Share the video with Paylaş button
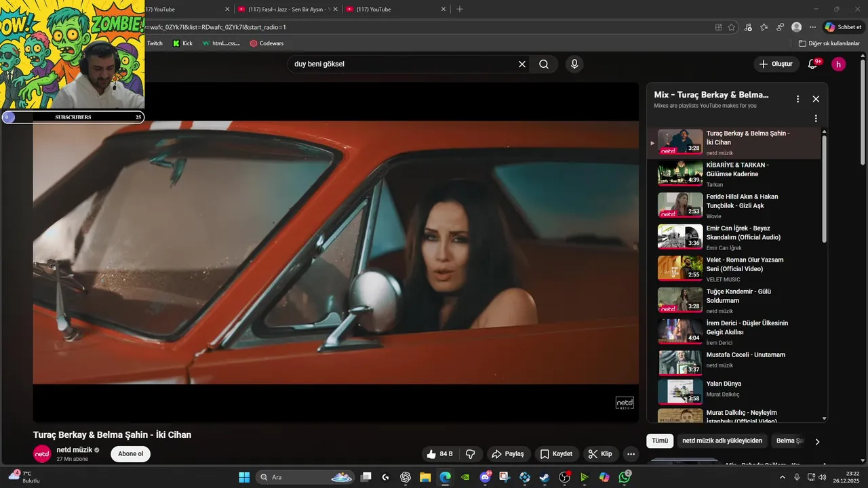This screenshot has width=868, height=488. pos(508,454)
